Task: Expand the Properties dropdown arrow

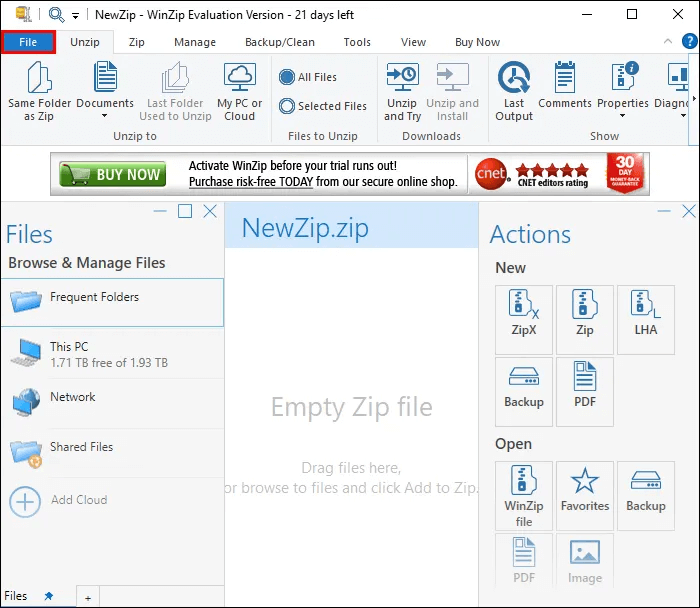Action: (622, 116)
